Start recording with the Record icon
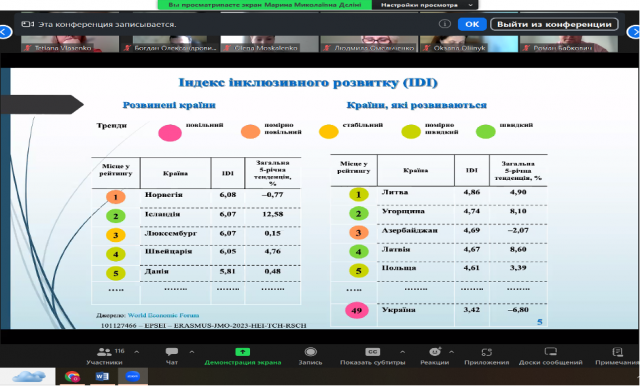The height and width of the screenshot is (386, 640). pyautogui.click(x=311, y=352)
